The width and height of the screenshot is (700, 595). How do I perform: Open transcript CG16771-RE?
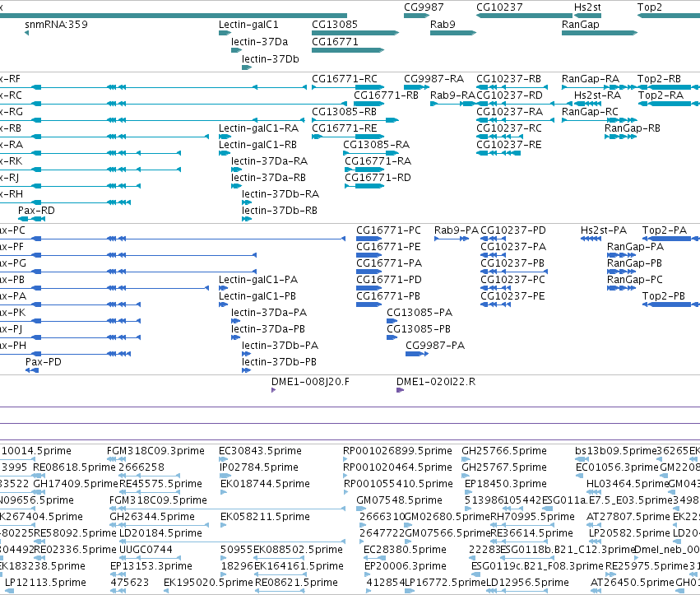[348, 137]
